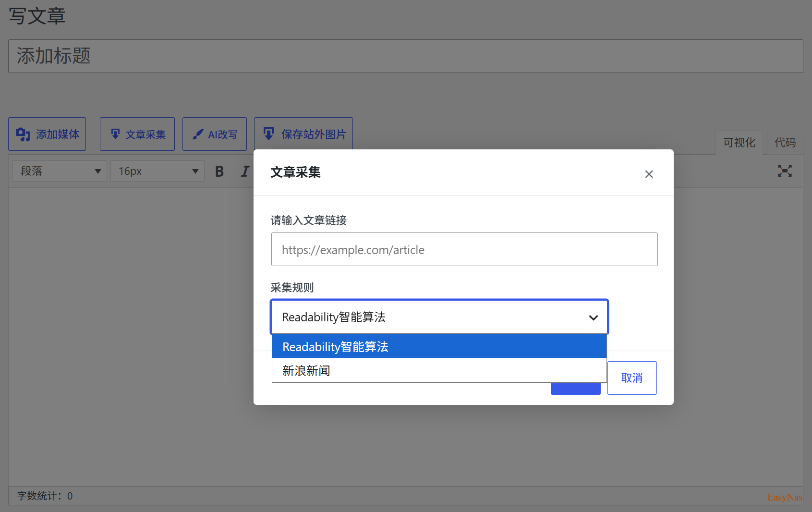Screen dimensions: 812x512
Task: Toggle the fullscreen editor icon
Action: coord(785,171)
